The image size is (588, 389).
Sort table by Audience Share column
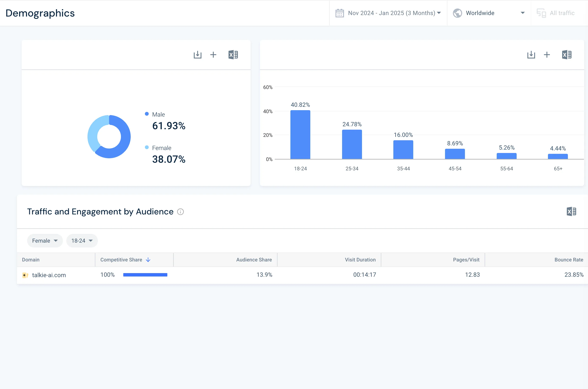254,260
